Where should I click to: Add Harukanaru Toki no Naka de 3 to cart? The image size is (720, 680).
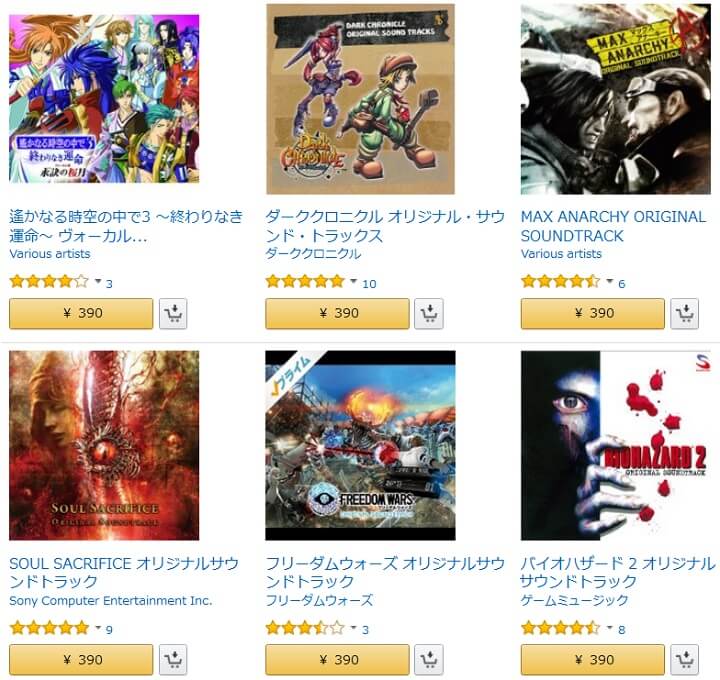[x=173, y=314]
